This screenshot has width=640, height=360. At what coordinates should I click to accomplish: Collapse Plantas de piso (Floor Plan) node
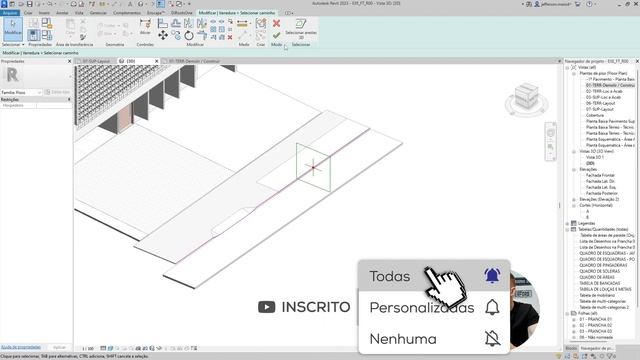(x=574, y=73)
